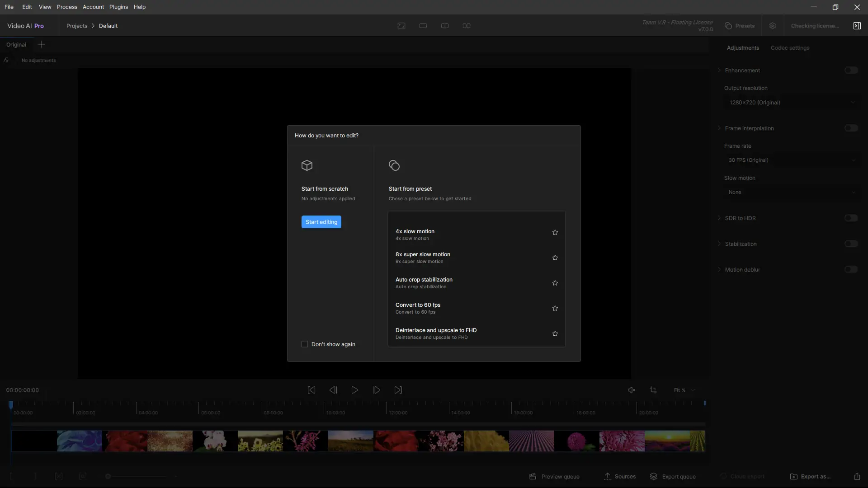Open the Process menu
868x488 pixels.
(67, 7)
